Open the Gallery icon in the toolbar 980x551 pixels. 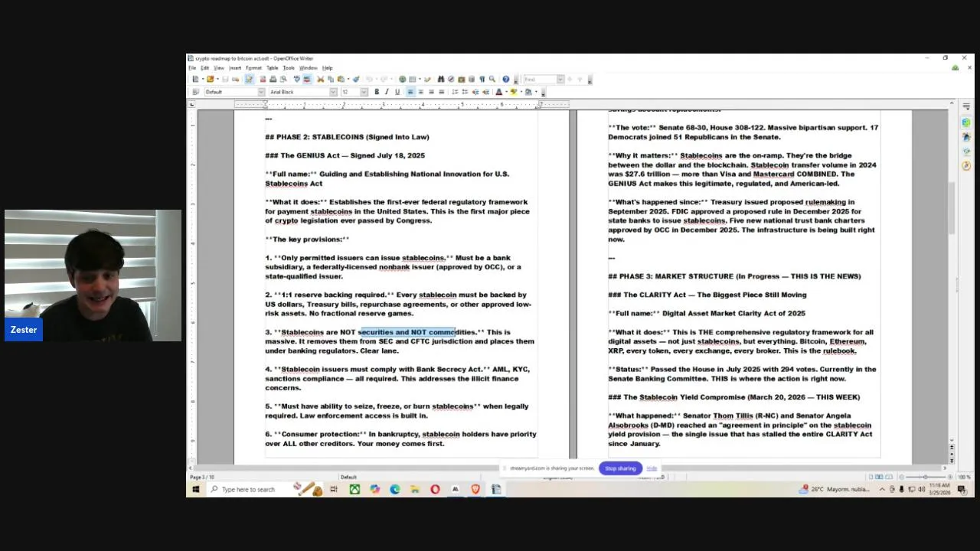pyautogui.click(x=462, y=79)
